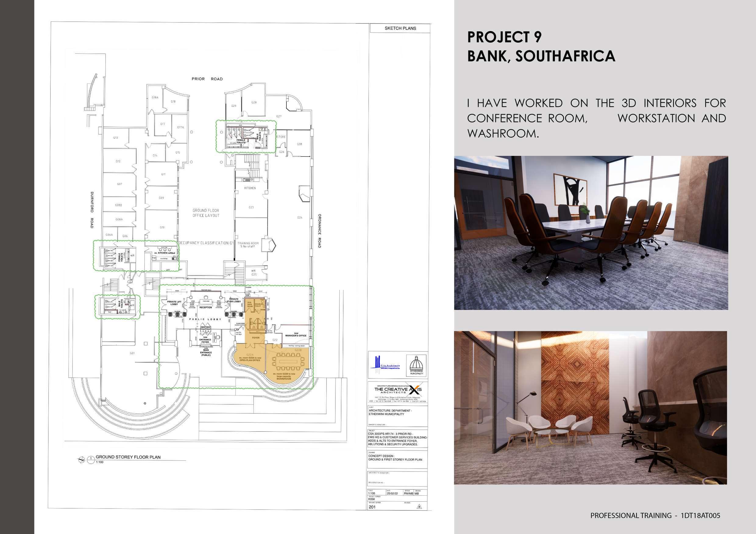Click the new MANAGER'S OFFICE label
This screenshot has height=534, width=756.
coord(295,335)
